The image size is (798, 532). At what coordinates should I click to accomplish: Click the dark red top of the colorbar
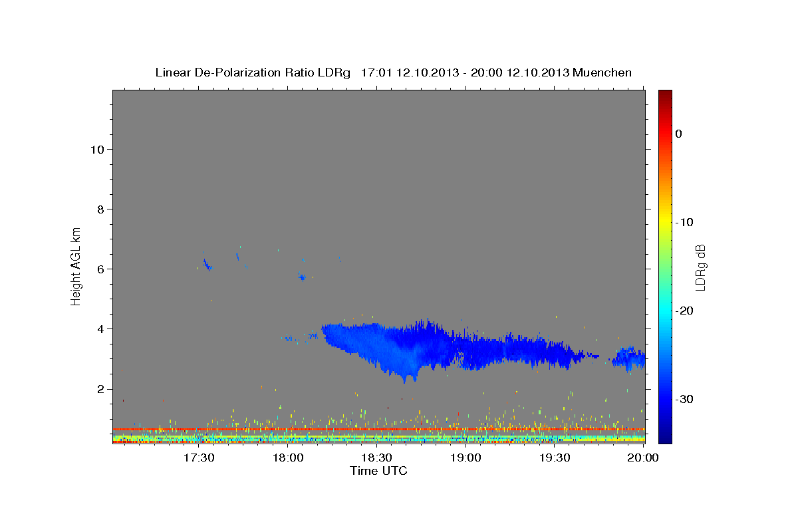coord(665,94)
